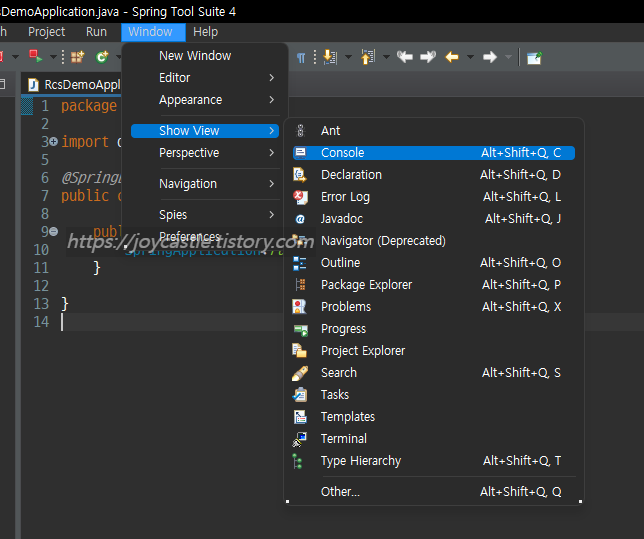Select Project Explorer in the Show View submenu
Viewport: 644px width, 539px height.
pyautogui.click(x=434, y=351)
